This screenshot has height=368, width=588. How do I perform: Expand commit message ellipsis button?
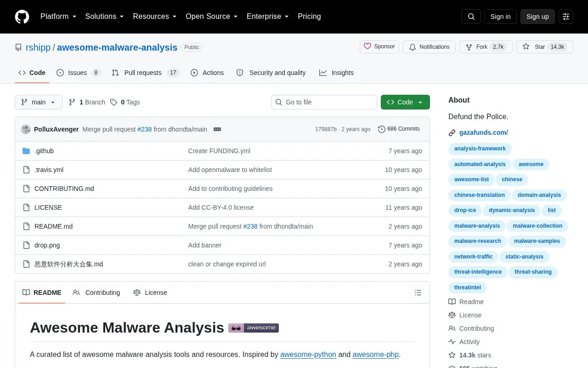(217, 129)
